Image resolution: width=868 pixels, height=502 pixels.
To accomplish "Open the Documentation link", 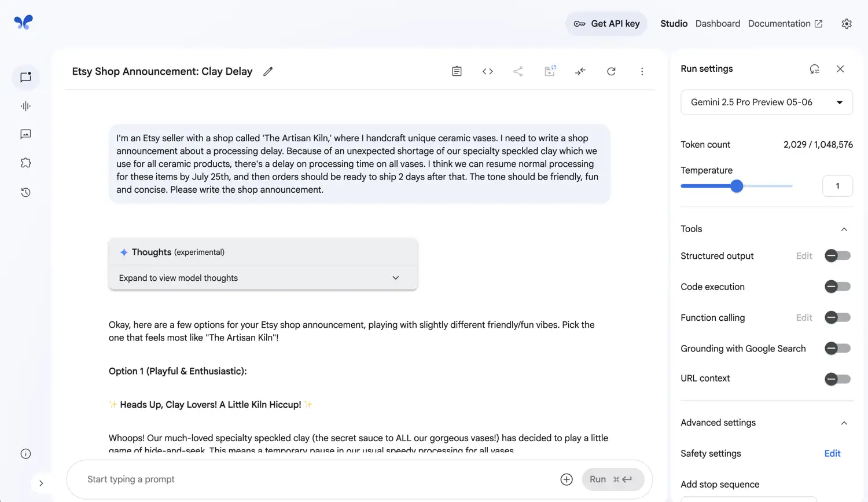I will [x=785, y=24].
